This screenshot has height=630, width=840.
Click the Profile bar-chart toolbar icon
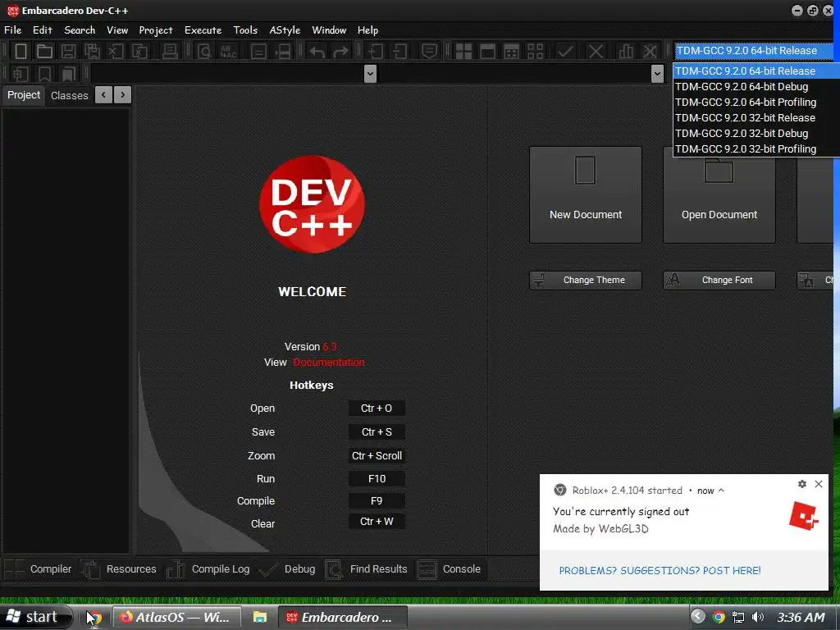point(625,52)
